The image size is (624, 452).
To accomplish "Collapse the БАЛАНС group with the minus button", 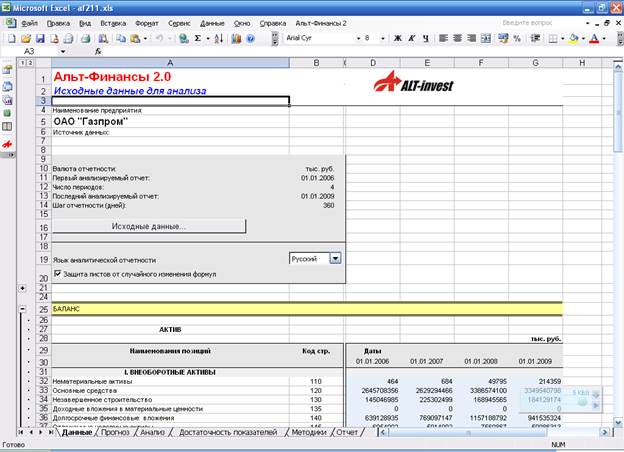I will pyautogui.click(x=23, y=309).
